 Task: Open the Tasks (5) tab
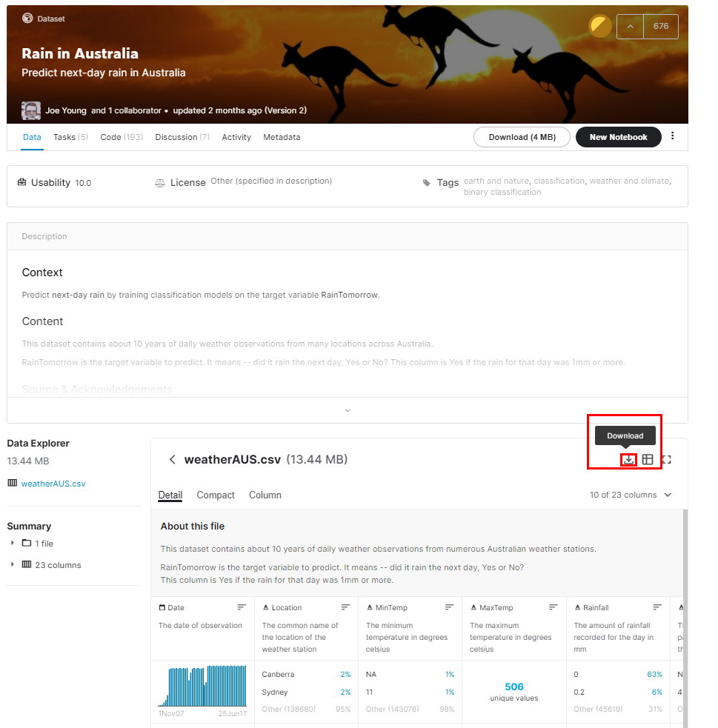tap(70, 137)
